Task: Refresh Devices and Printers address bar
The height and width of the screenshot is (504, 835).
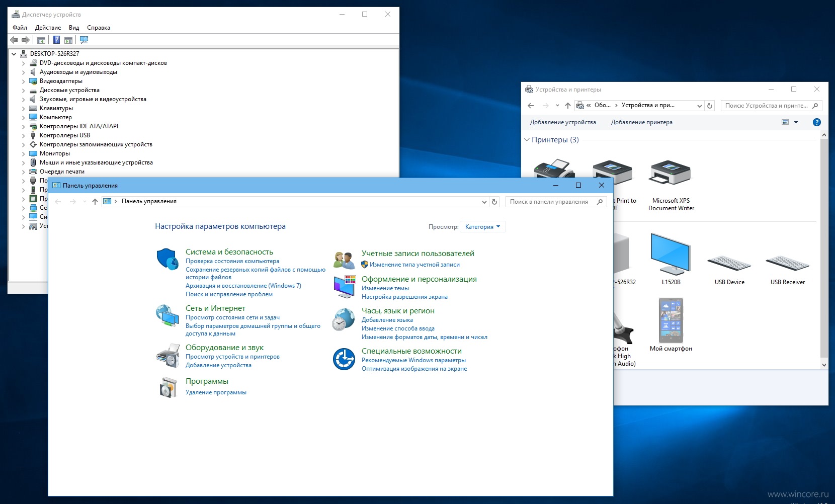Action: click(710, 106)
